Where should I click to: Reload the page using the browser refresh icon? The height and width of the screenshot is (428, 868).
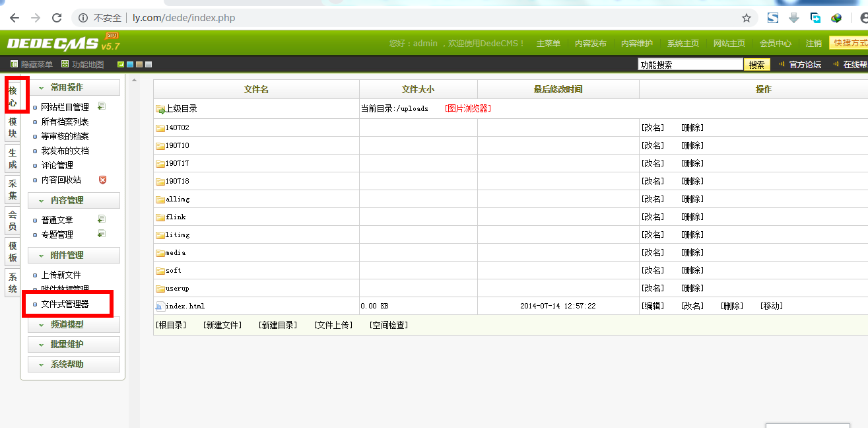pyautogui.click(x=57, y=18)
